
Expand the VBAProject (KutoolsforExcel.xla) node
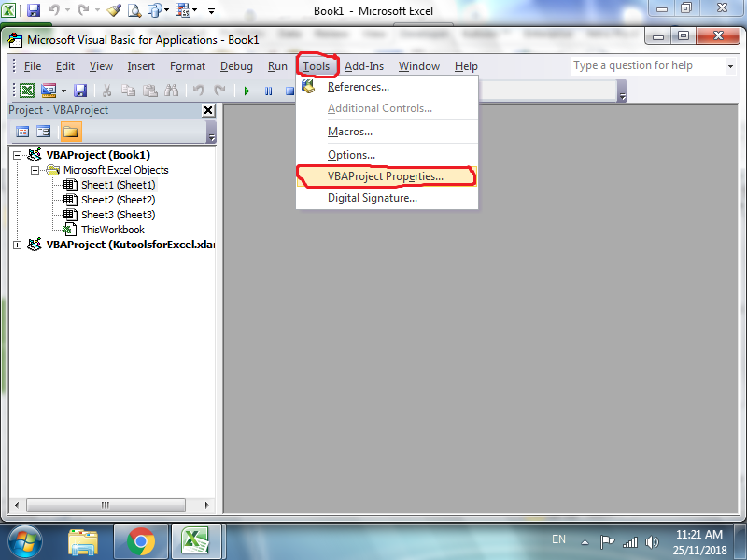coord(17,245)
